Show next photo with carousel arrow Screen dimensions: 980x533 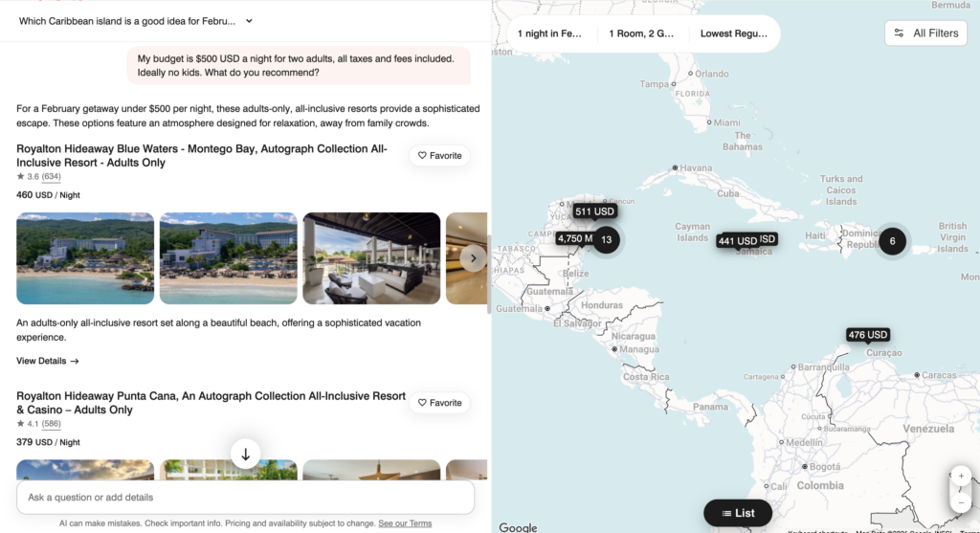(473, 258)
